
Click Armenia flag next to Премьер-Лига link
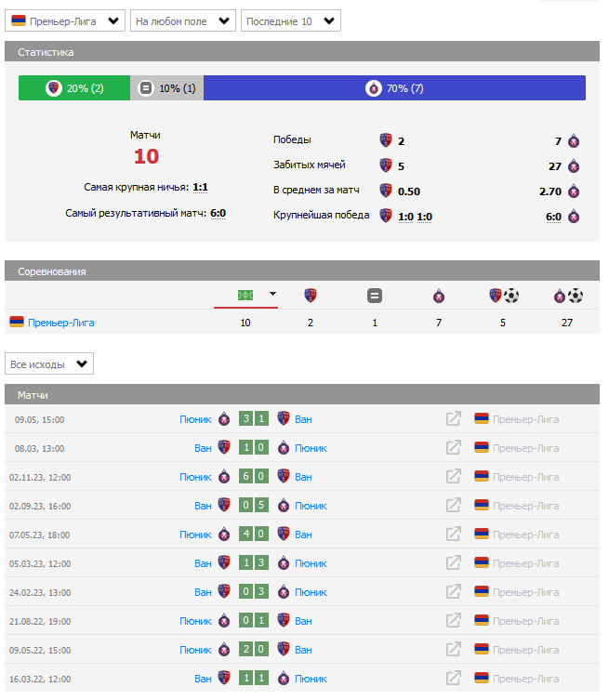coord(17,323)
